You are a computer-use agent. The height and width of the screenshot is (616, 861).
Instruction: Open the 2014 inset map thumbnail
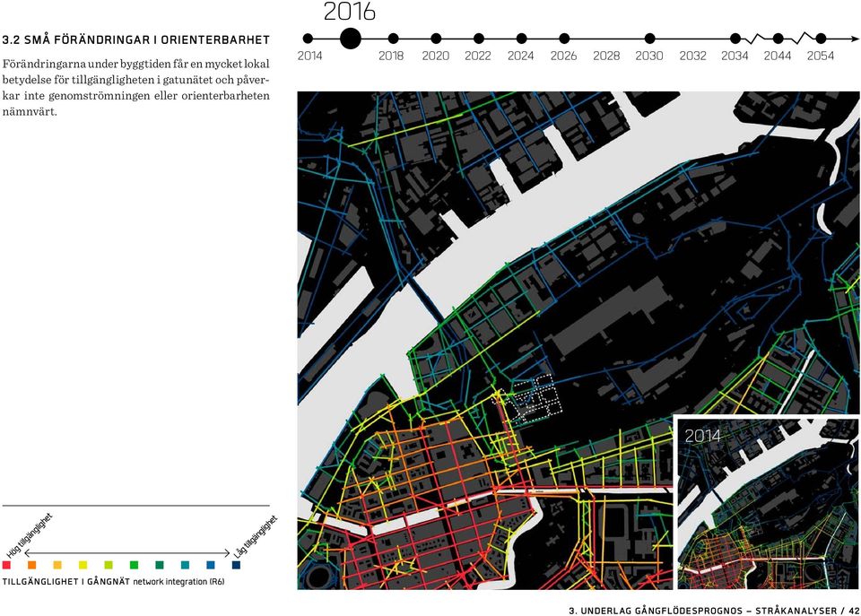(x=768, y=504)
